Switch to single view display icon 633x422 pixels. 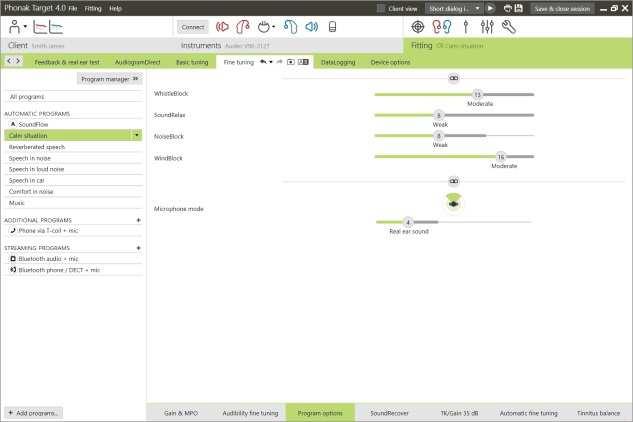point(291,62)
